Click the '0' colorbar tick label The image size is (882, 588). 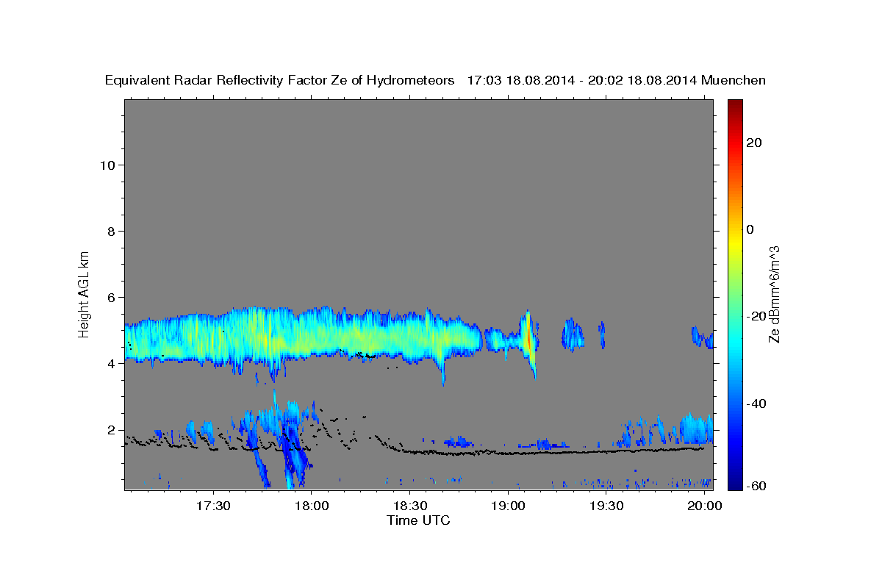point(750,229)
